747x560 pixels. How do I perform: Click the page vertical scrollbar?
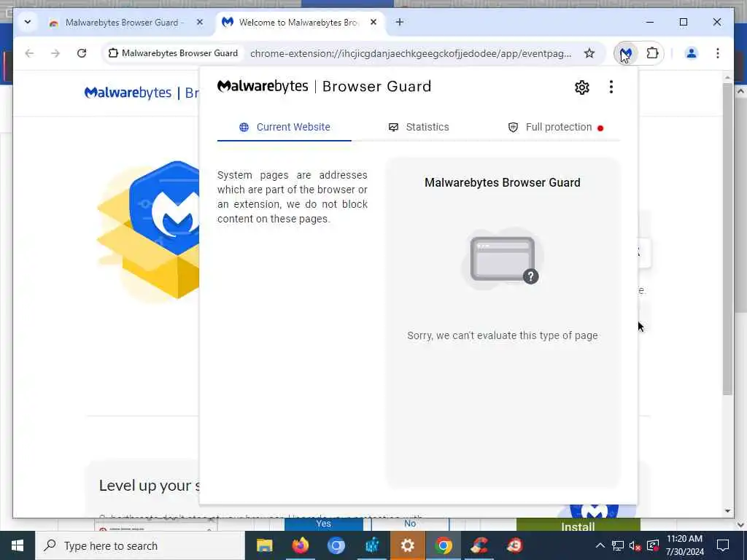(727, 239)
